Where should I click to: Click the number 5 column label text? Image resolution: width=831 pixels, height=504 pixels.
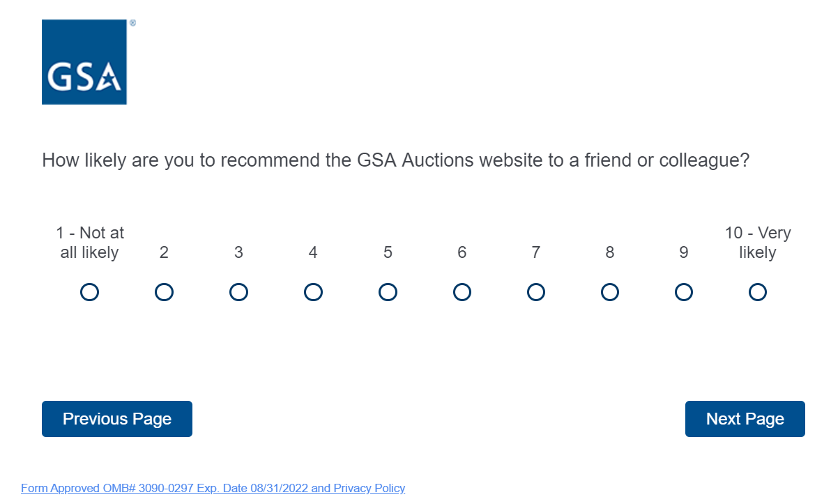388,252
